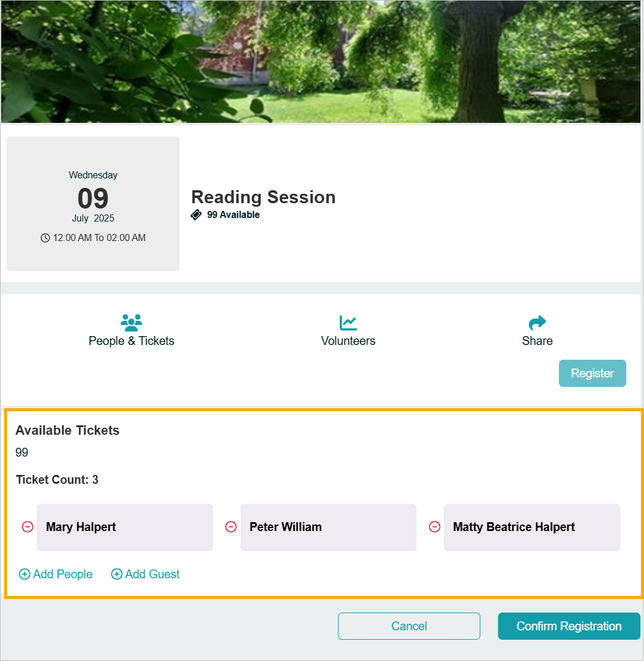This screenshot has height=661, width=644.
Task: Open the Volunteers tab label
Action: click(x=348, y=341)
